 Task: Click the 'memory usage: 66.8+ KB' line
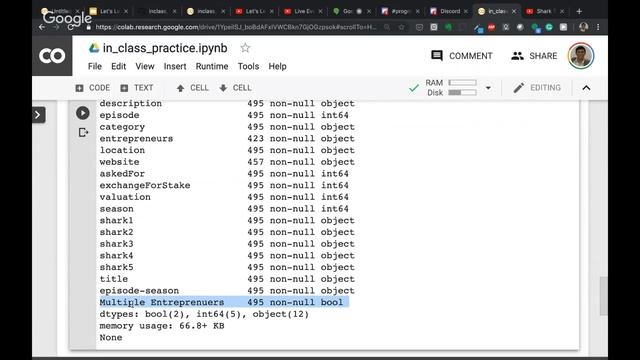point(162,326)
